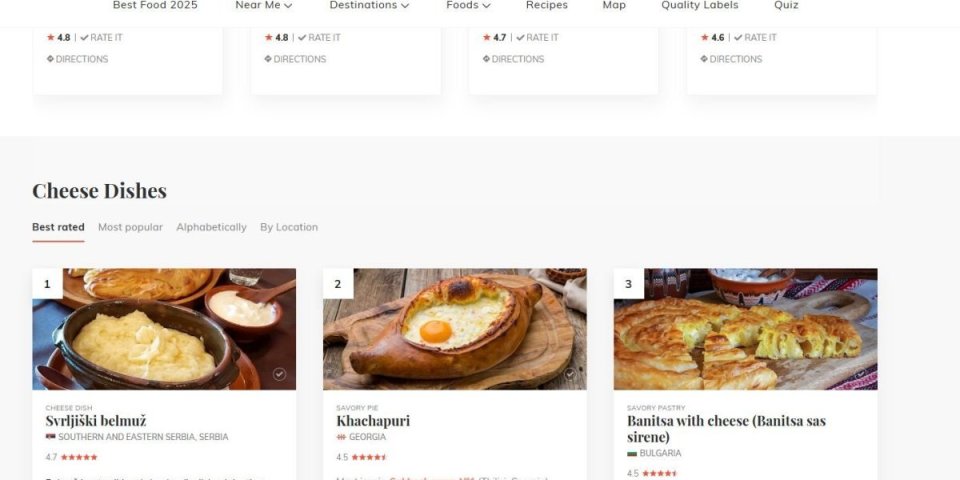Viewport: 960px width, 480px height.
Task: Expand the Foods dropdown menu
Action: coord(468,5)
